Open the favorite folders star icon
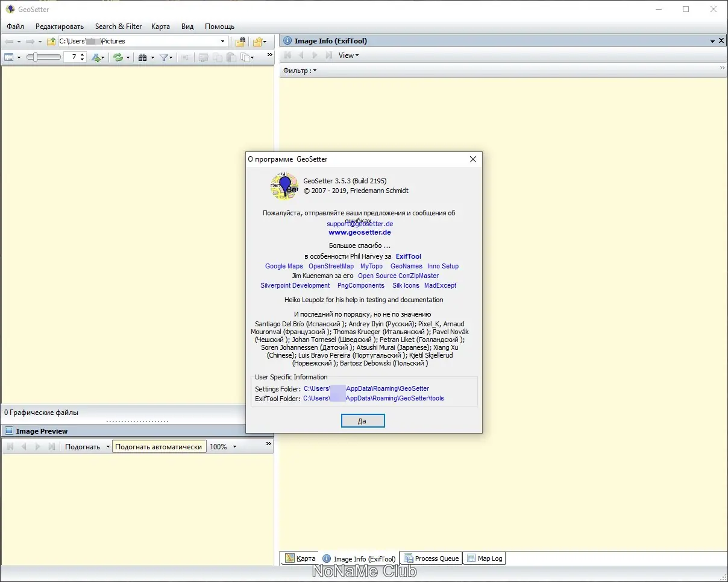This screenshot has height=582, width=728. 258,42
